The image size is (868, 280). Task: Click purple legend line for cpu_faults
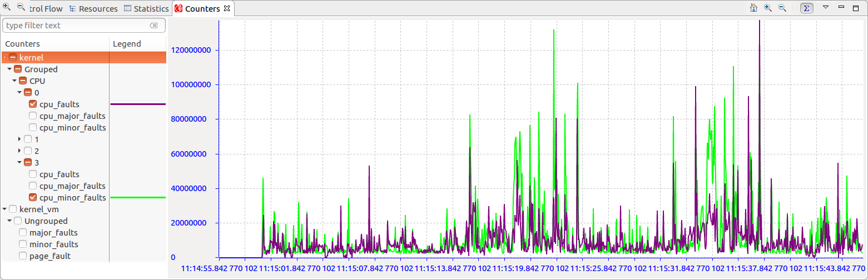138,104
